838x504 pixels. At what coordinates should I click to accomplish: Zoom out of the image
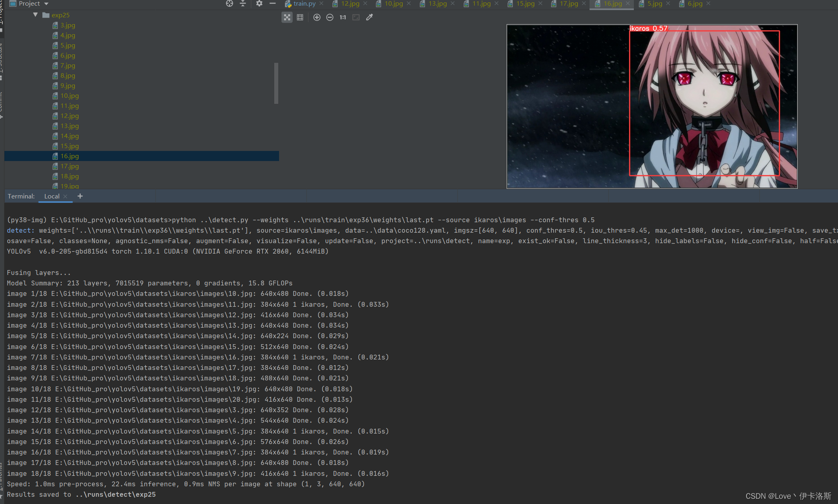coord(330,17)
